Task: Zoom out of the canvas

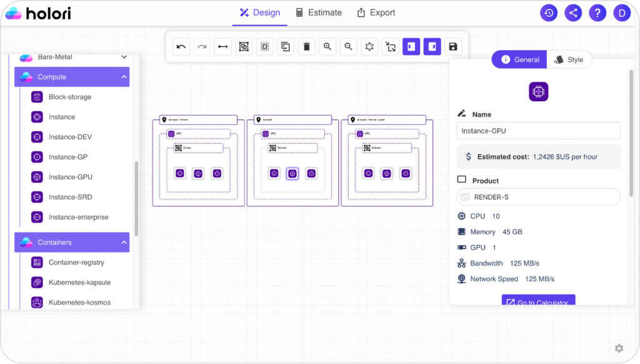Action: click(x=348, y=47)
